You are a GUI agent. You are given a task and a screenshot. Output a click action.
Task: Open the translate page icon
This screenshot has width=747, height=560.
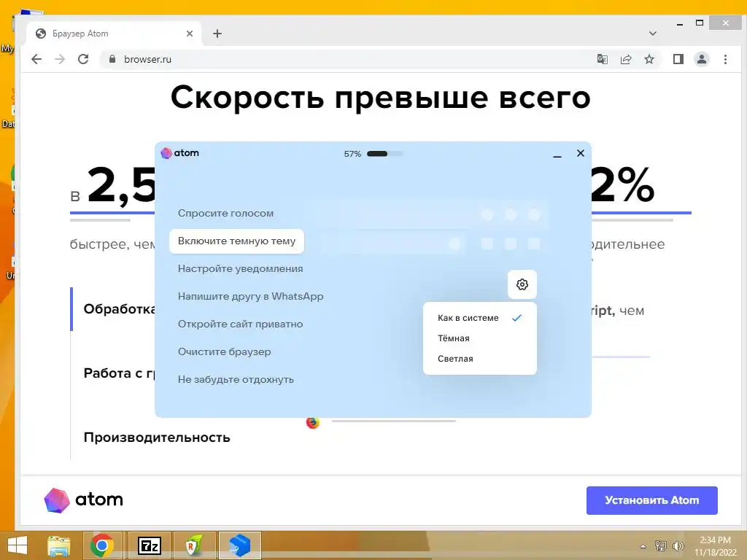(602, 59)
